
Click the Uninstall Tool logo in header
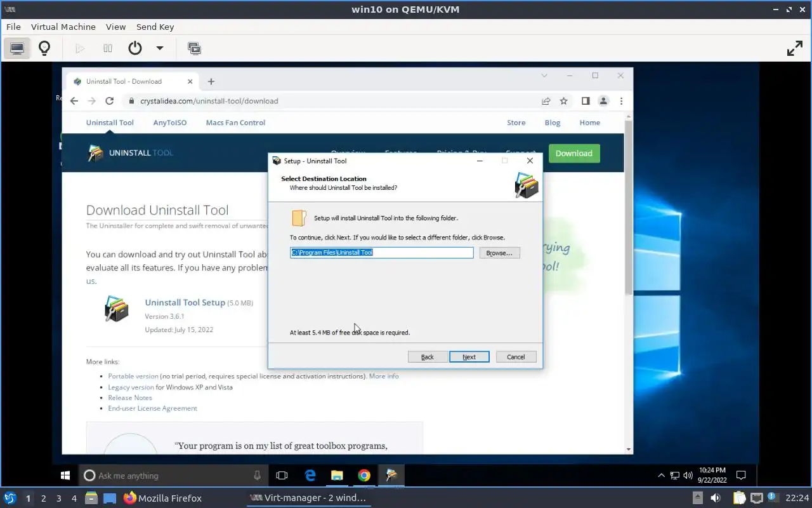click(x=130, y=153)
